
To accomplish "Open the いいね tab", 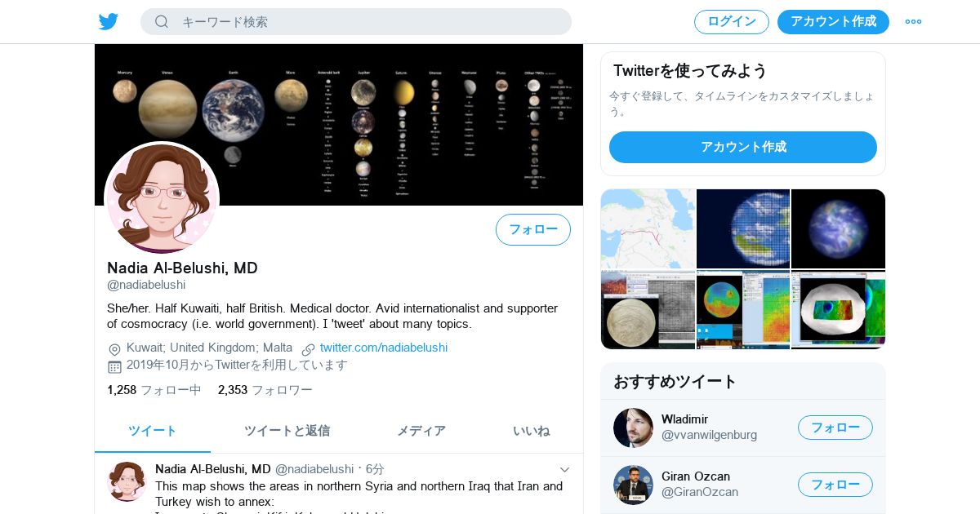I will tap(531, 431).
